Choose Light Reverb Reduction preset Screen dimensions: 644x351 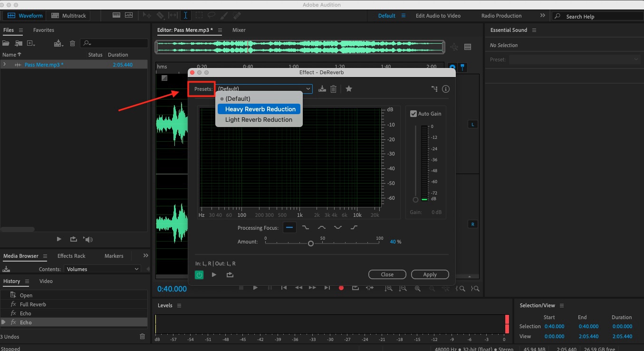point(259,119)
